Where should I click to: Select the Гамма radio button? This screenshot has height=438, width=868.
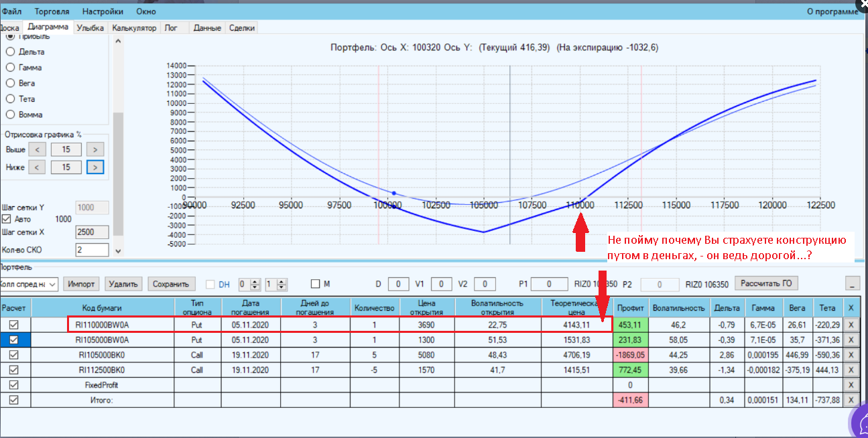tap(10, 68)
